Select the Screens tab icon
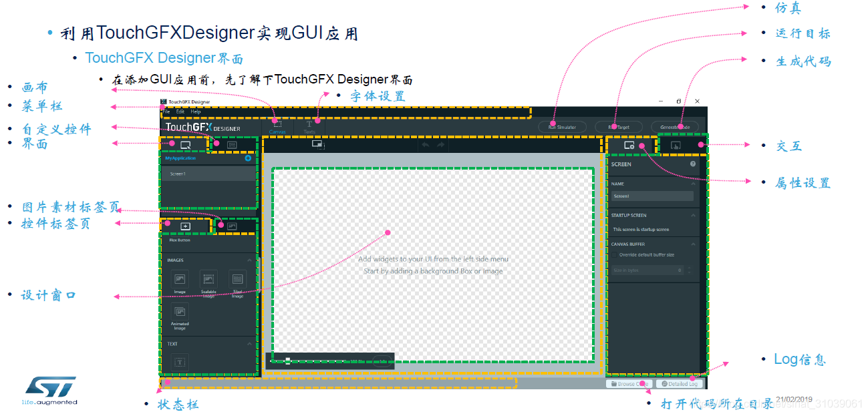This screenshot has height=416, width=868. pyautogui.click(x=185, y=144)
